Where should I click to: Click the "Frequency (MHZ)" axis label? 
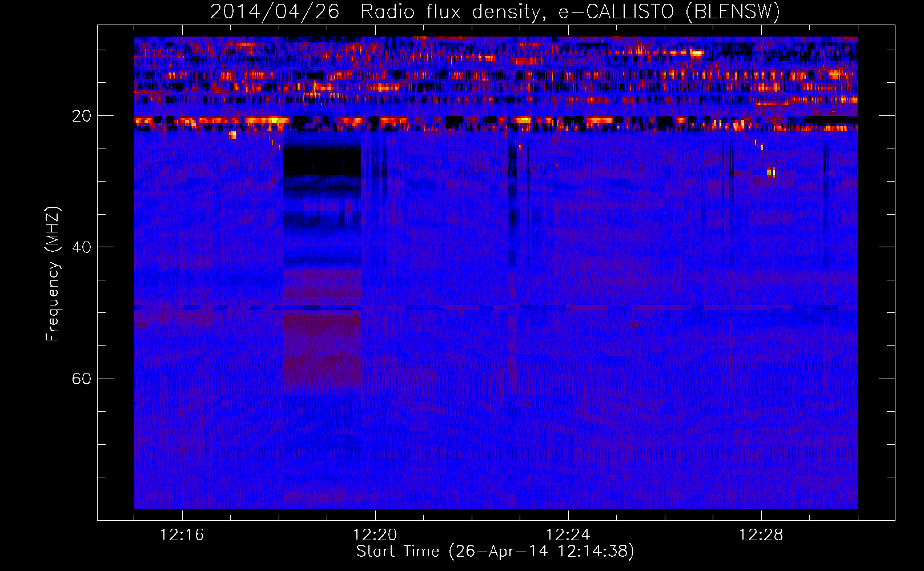click(x=53, y=274)
